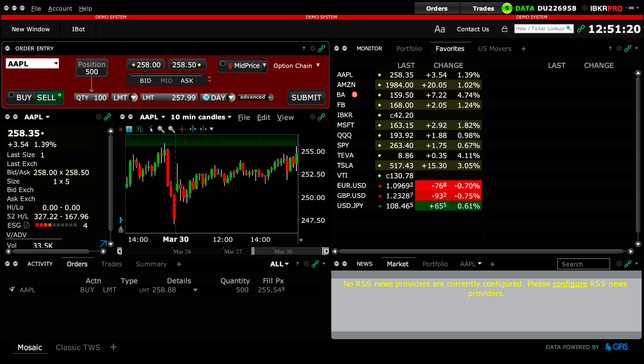This screenshot has height=364, width=644.
Task: Click the lock icon in top bar
Action: [505, 29]
